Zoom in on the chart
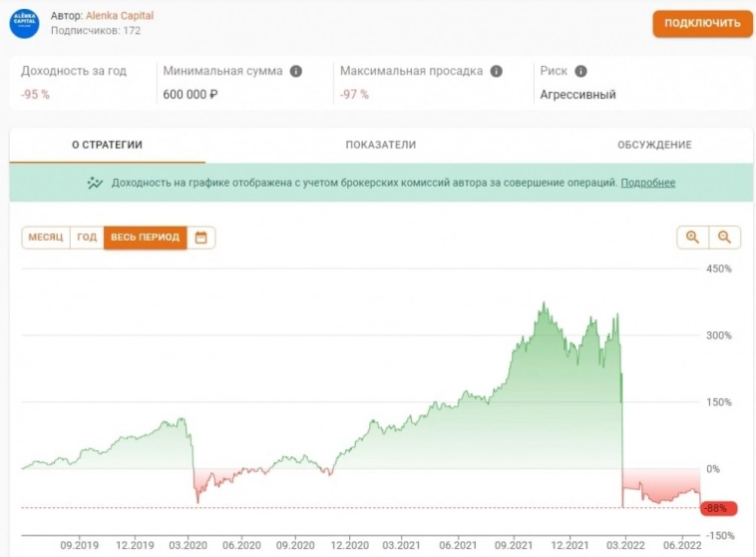Image resolution: width=756 pixels, height=557 pixels. click(x=692, y=238)
